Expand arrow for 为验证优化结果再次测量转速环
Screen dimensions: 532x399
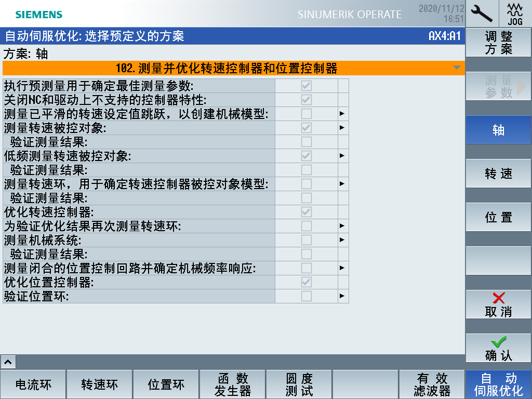(342, 226)
